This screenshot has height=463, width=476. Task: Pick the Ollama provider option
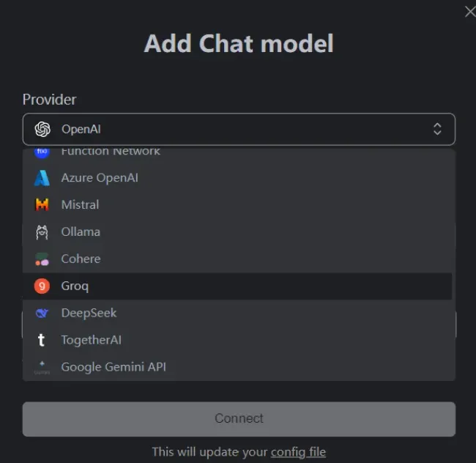[x=237, y=232]
